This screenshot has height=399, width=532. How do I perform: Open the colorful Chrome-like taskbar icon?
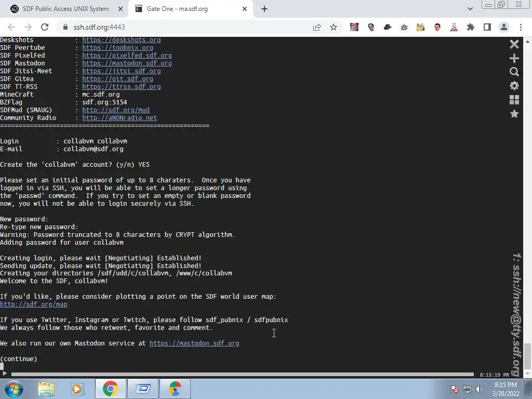[x=175, y=389]
